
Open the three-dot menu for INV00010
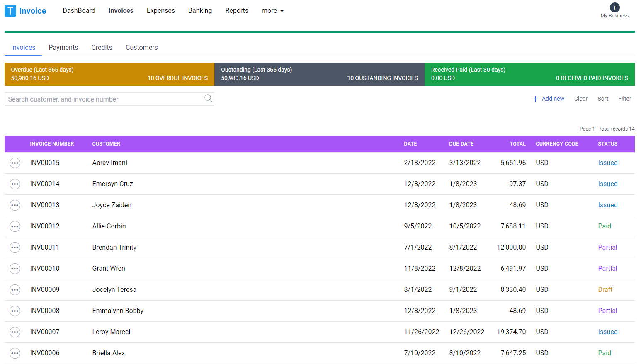(x=15, y=269)
